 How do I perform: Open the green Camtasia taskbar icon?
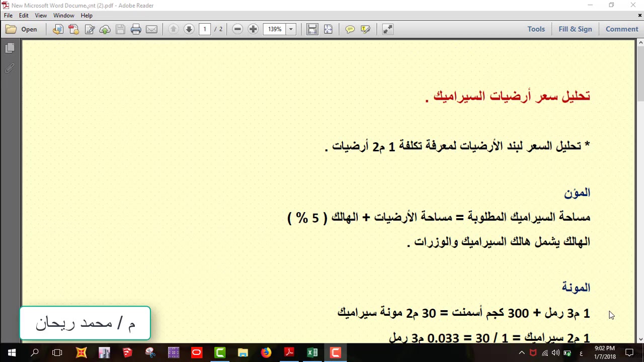[x=220, y=352]
